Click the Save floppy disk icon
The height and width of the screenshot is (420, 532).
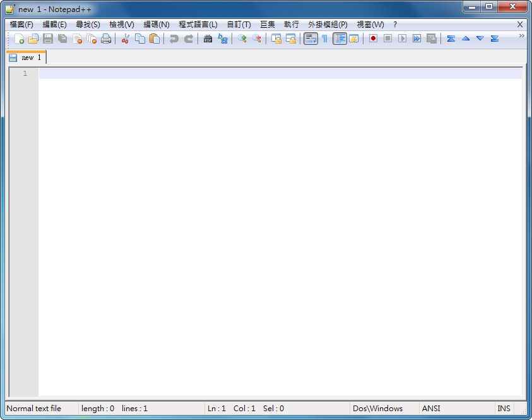[x=48, y=39]
